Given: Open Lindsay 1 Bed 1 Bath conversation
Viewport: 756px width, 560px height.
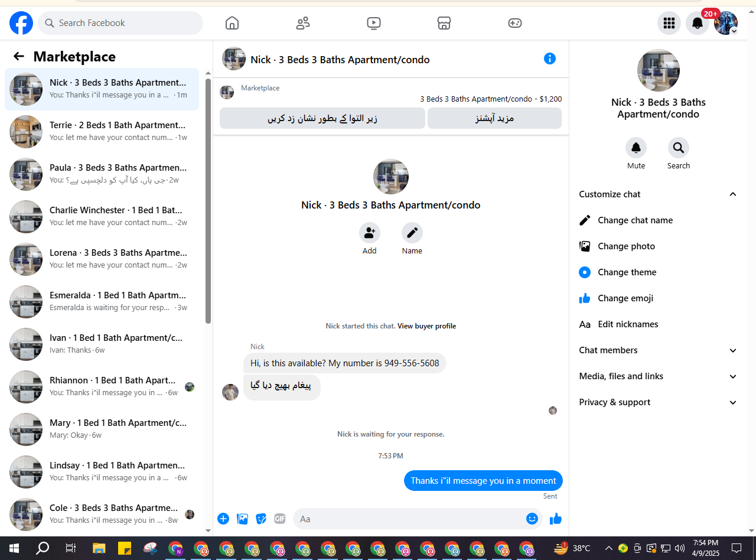Looking at the screenshot, I should tap(102, 472).
